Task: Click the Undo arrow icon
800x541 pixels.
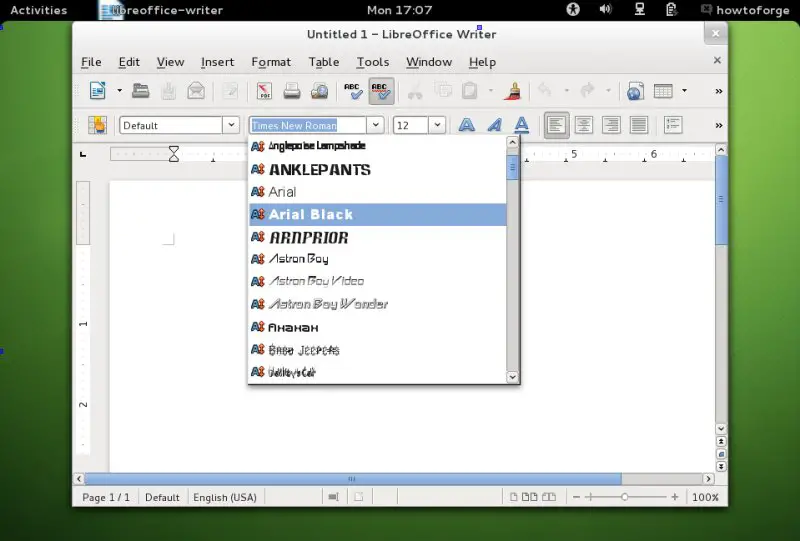Action: pyautogui.click(x=545, y=91)
